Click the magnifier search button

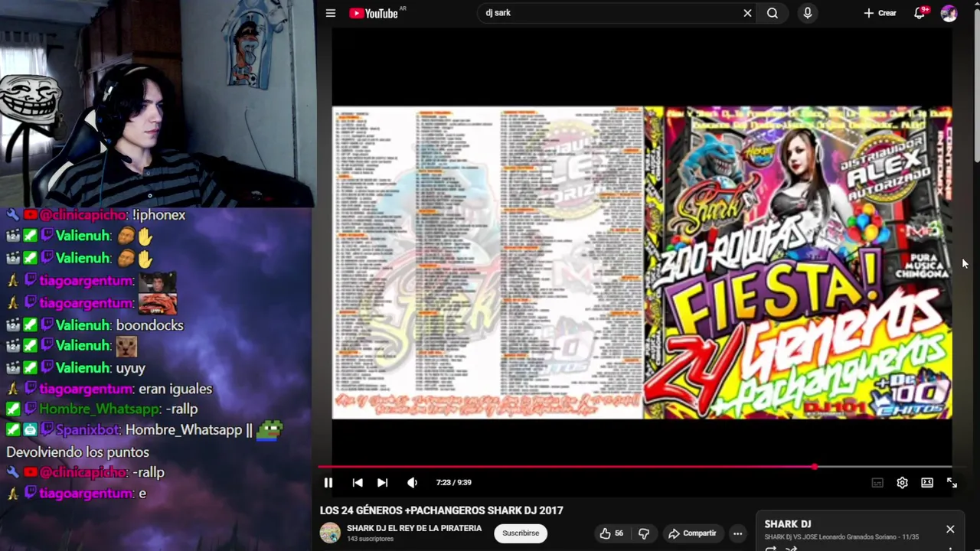(x=773, y=13)
